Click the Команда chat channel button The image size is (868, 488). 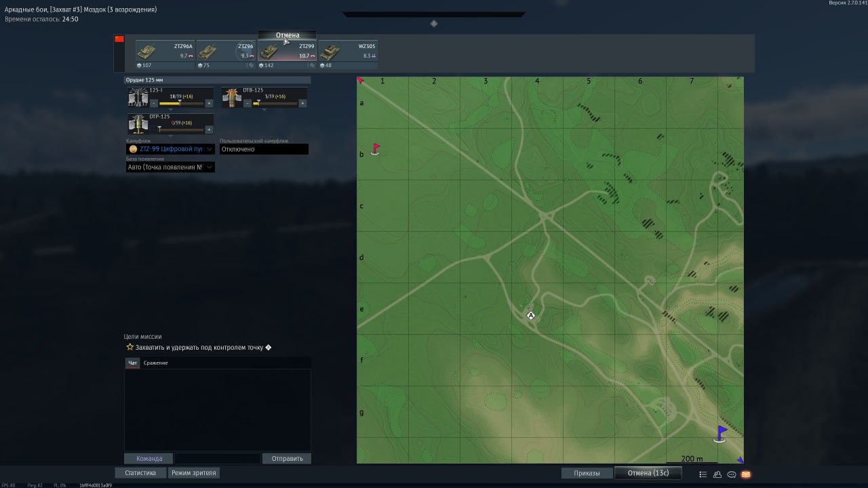coord(149,459)
